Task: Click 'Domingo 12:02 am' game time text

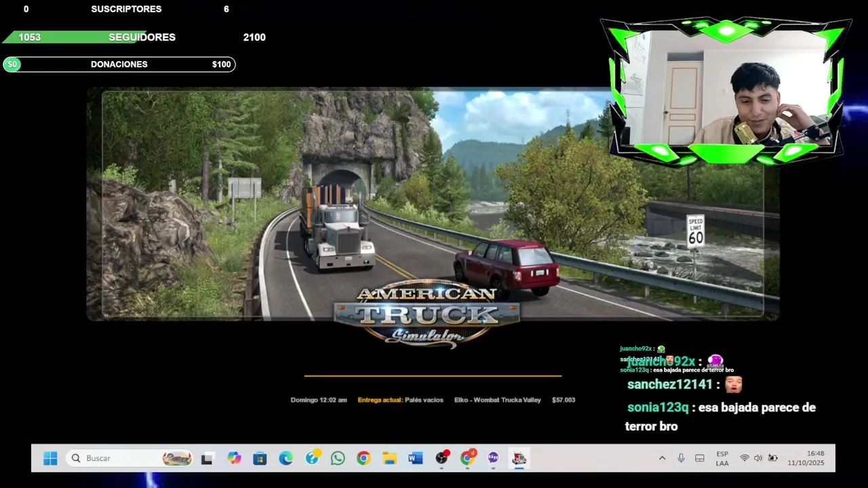Action: point(319,400)
